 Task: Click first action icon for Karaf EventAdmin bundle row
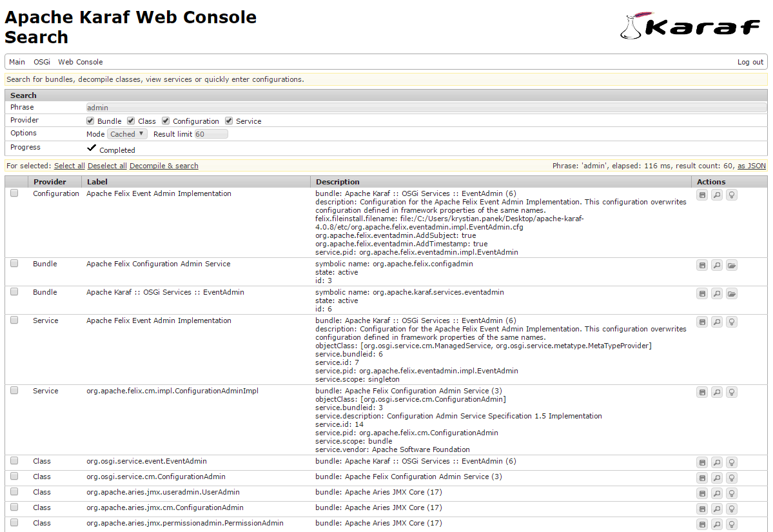tap(702, 294)
